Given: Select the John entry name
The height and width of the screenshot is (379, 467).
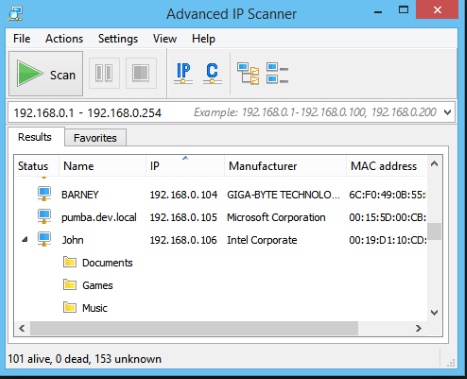Looking at the screenshot, I should coord(73,240).
